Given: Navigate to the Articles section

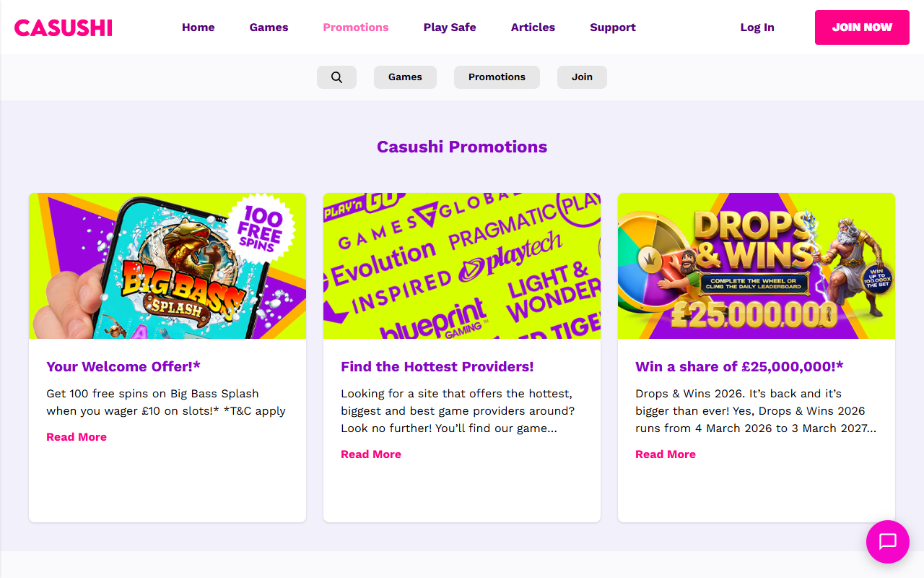Looking at the screenshot, I should (533, 27).
